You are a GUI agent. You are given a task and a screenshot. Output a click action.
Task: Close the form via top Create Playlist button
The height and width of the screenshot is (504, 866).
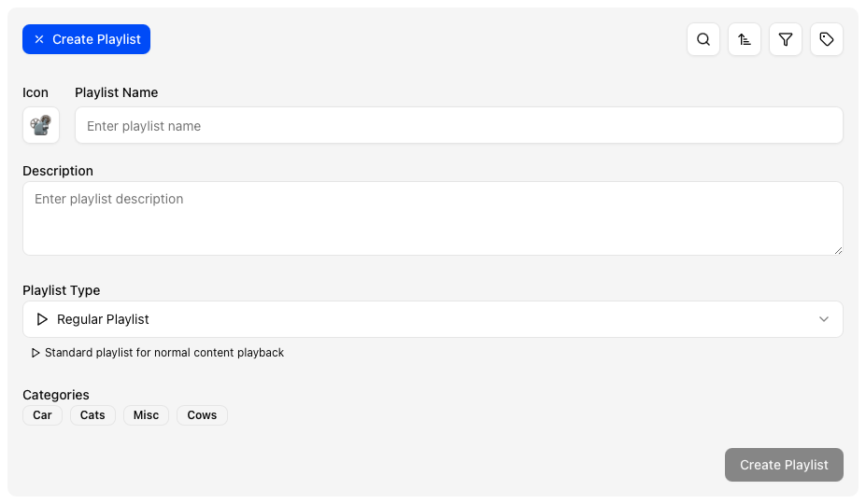coord(86,39)
